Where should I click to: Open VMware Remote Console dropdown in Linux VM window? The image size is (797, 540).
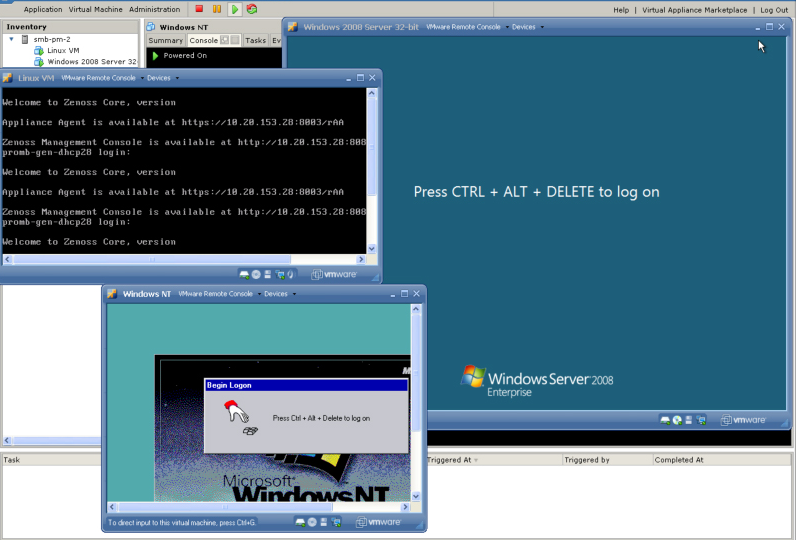pyautogui.click(x=101, y=78)
